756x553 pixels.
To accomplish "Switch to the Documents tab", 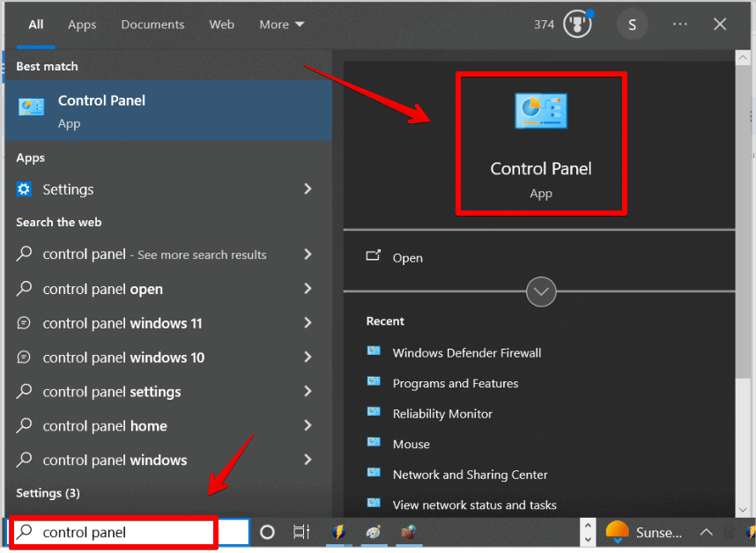I will pyautogui.click(x=152, y=25).
